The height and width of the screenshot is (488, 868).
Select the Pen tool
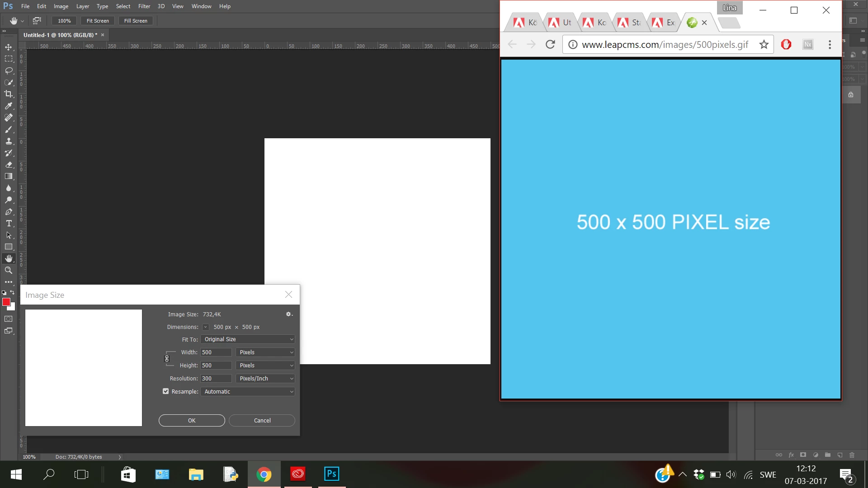[x=9, y=211]
